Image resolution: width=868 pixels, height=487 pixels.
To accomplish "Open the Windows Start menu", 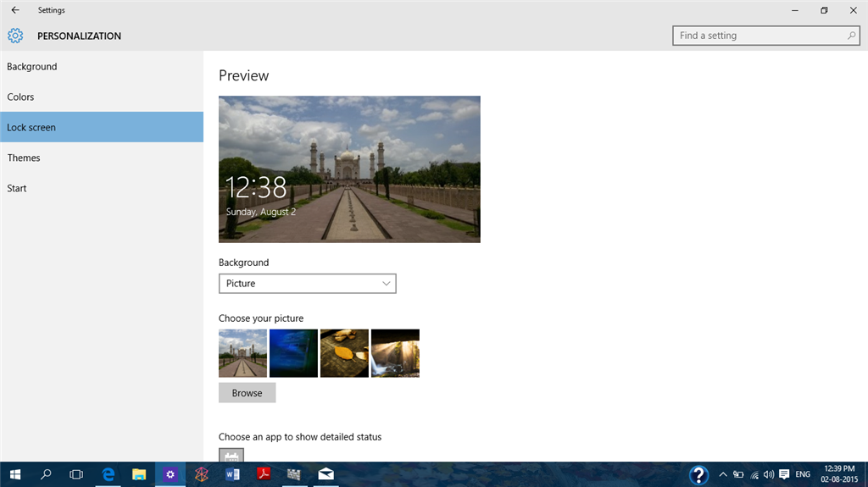I will click(15, 474).
